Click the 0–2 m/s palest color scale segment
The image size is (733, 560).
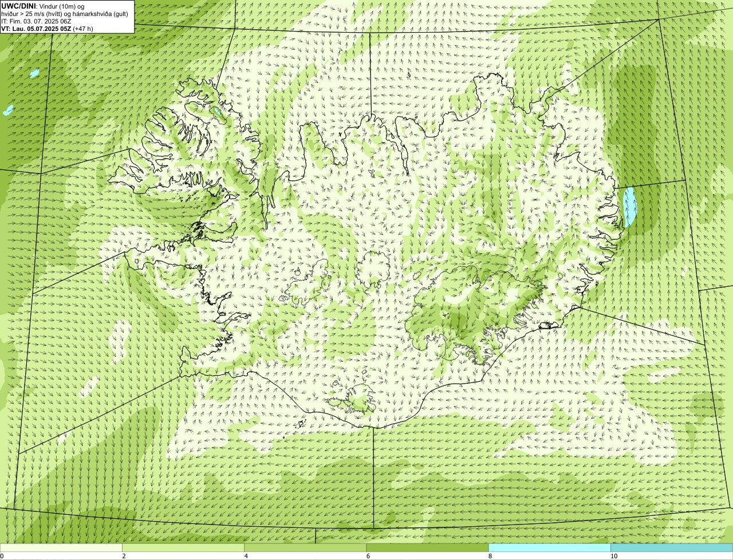point(61,548)
